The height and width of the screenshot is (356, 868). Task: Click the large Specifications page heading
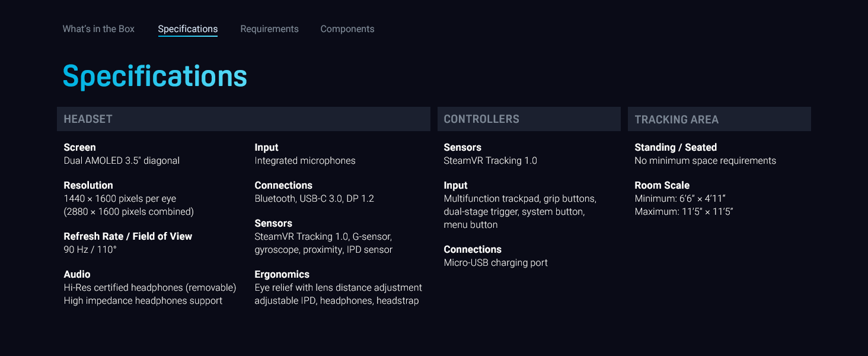[155, 77]
